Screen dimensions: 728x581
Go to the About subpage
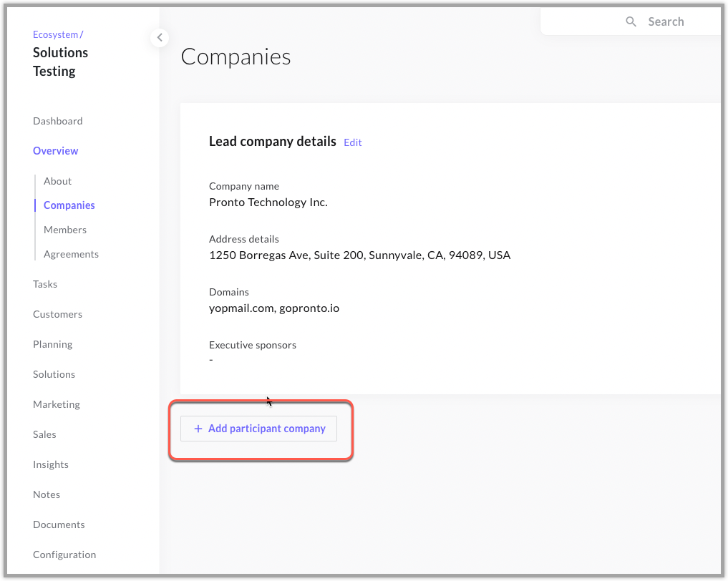click(57, 181)
